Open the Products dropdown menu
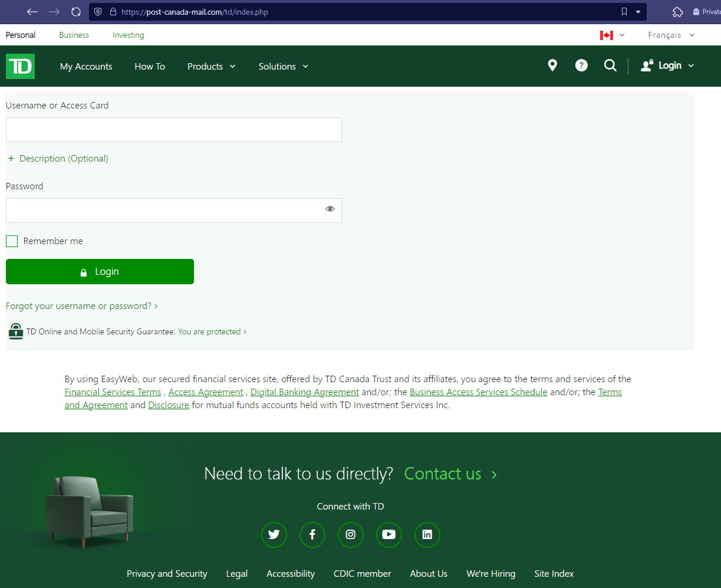 click(211, 67)
